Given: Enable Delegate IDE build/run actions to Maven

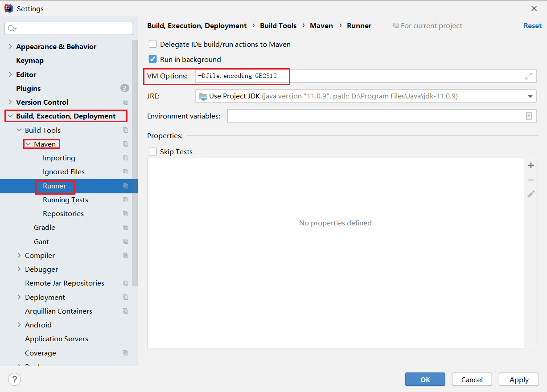Looking at the screenshot, I should point(152,44).
